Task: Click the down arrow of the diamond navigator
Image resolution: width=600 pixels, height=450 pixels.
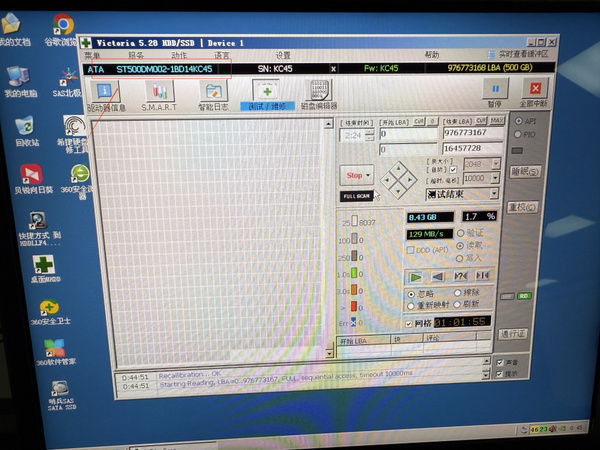Action: click(x=398, y=191)
